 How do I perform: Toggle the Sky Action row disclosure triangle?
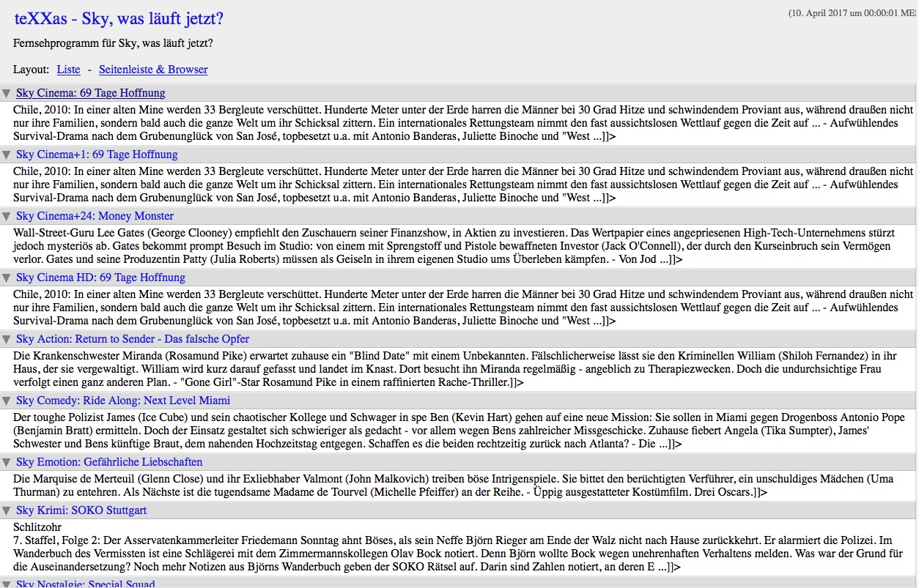point(7,339)
